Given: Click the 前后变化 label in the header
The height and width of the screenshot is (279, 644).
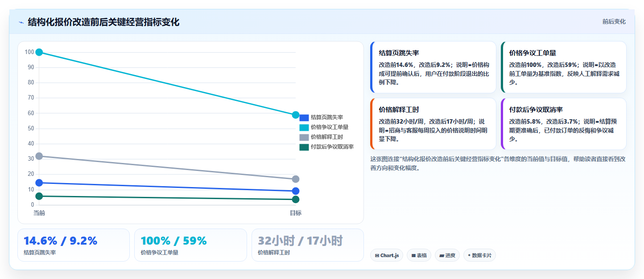Looking at the screenshot, I should click(614, 21).
